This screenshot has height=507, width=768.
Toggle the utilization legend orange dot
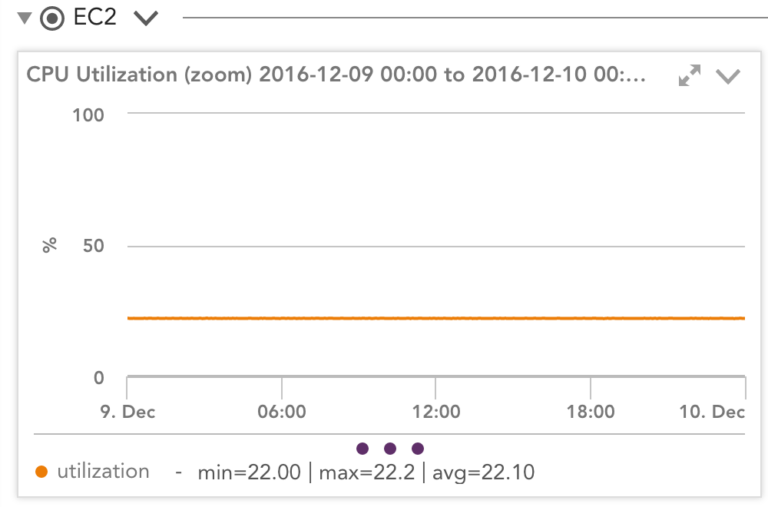(42, 472)
